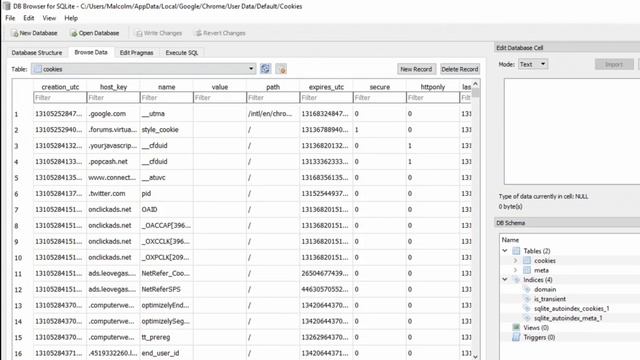The height and width of the screenshot is (360, 640).
Task: Click the clear filters icon beside refresh
Action: click(281, 69)
